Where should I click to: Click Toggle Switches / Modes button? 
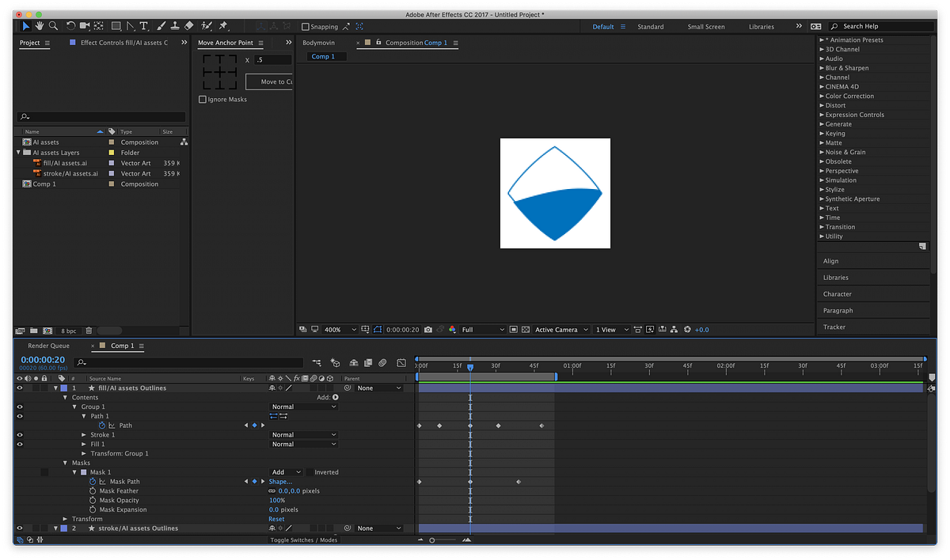pos(304,539)
